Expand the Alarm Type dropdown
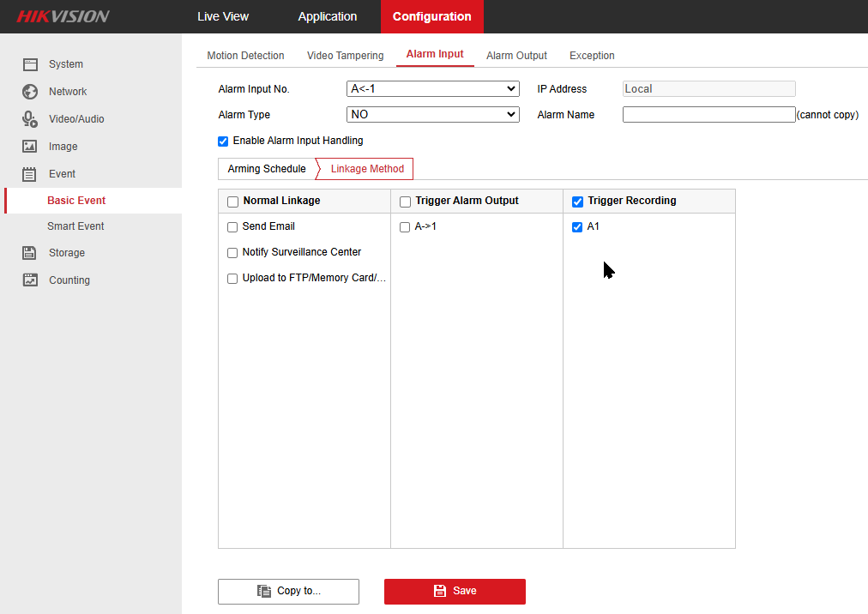This screenshot has height=614, width=868. click(x=432, y=115)
